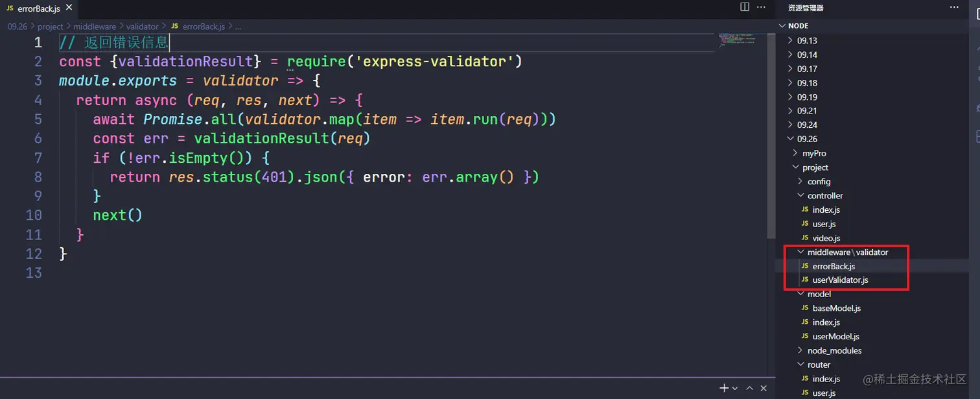Split the editor to the right
Screen dimensions: 980x399
(745, 7)
